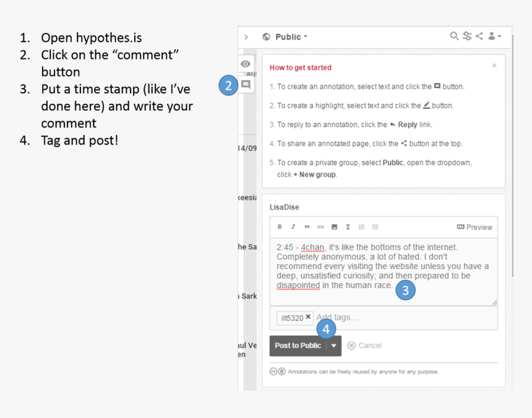The height and width of the screenshot is (418, 532).
Task: Click the ilt5320 tag label
Action: (x=292, y=318)
